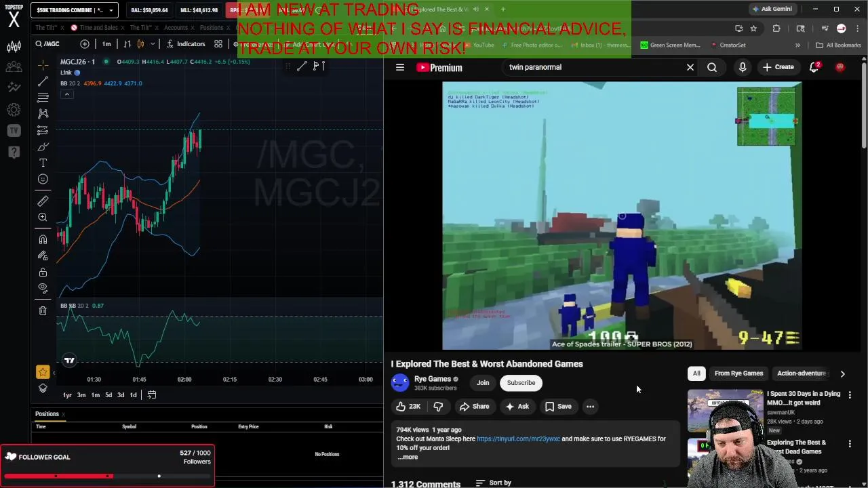The image size is (868, 488).
Task: Open the tinyurl Manta Sleep link
Action: point(518,439)
